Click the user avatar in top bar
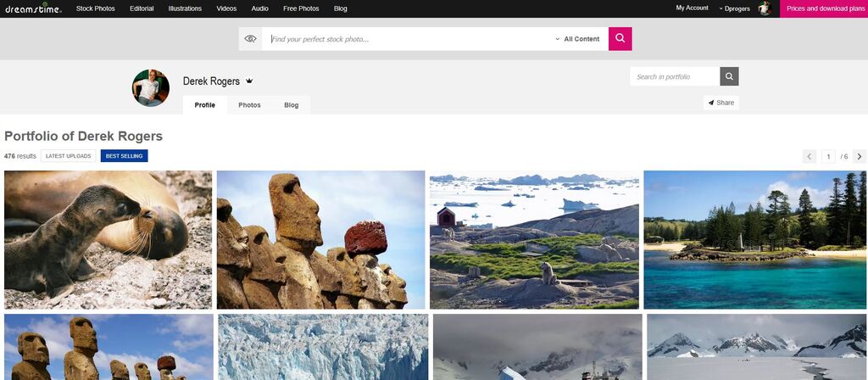The width and height of the screenshot is (868, 380). tap(764, 8)
